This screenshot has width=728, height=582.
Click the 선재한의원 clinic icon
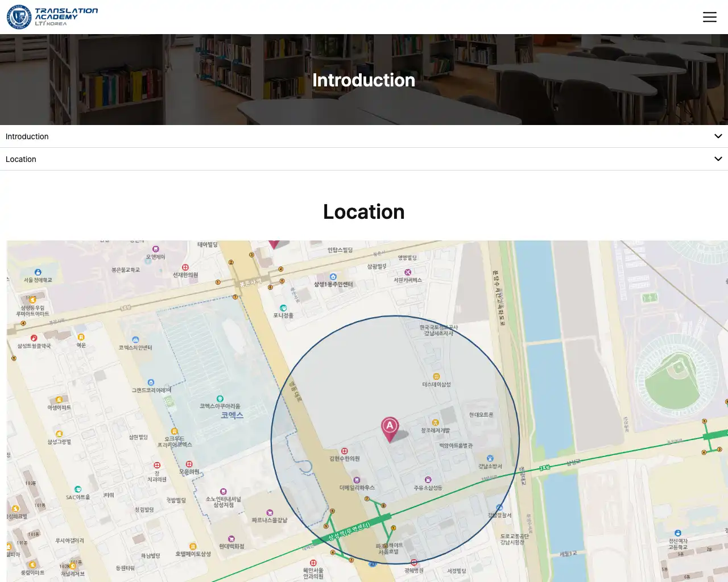(x=185, y=267)
